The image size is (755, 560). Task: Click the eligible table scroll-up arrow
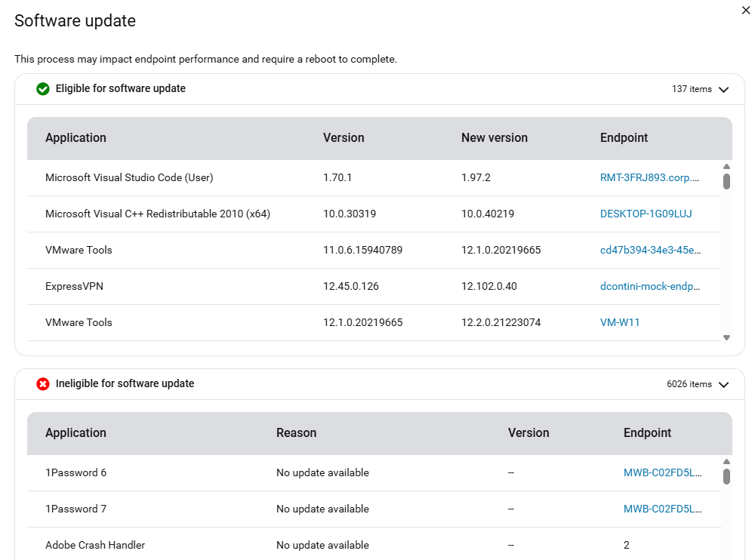tap(726, 167)
